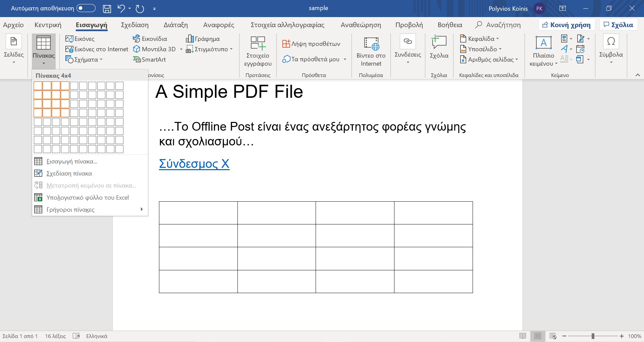Click the Redo icon in title bar
644x342 pixels.
click(140, 9)
